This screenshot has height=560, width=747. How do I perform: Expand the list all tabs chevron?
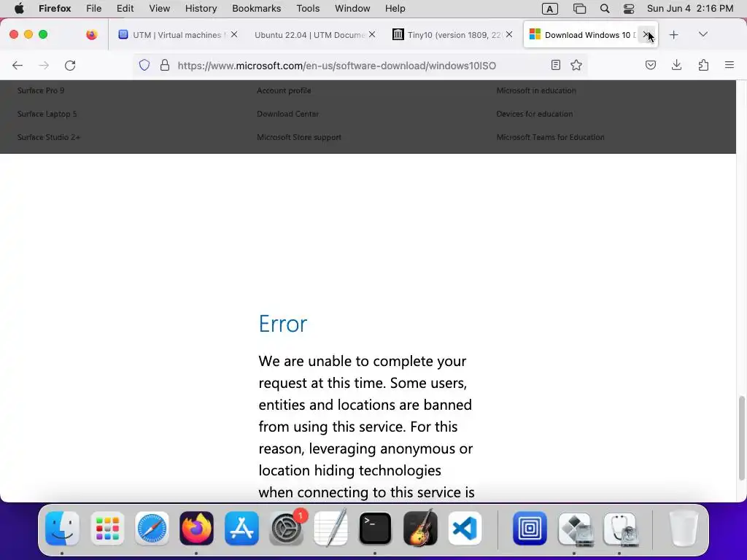click(703, 34)
